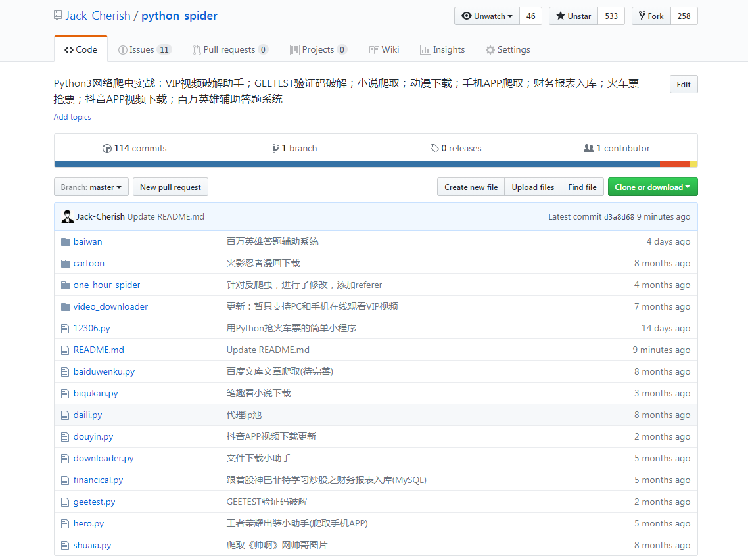Click the file icon next to hero.py

65,524
